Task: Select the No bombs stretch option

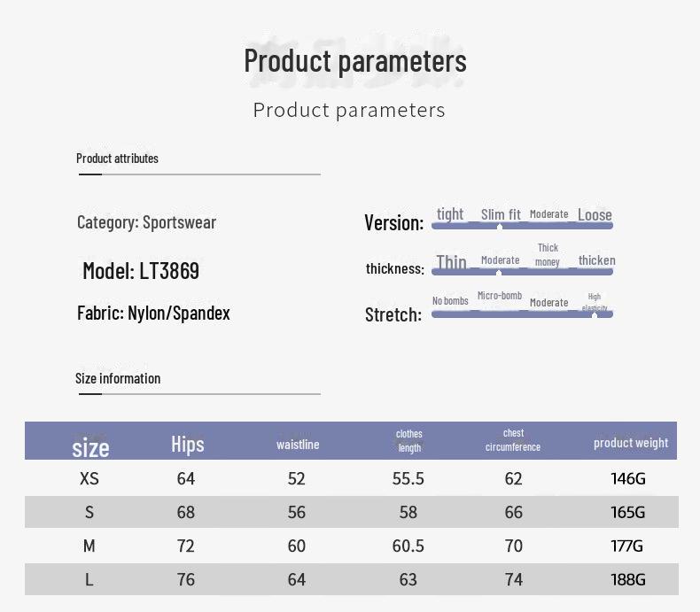Action: tap(450, 301)
